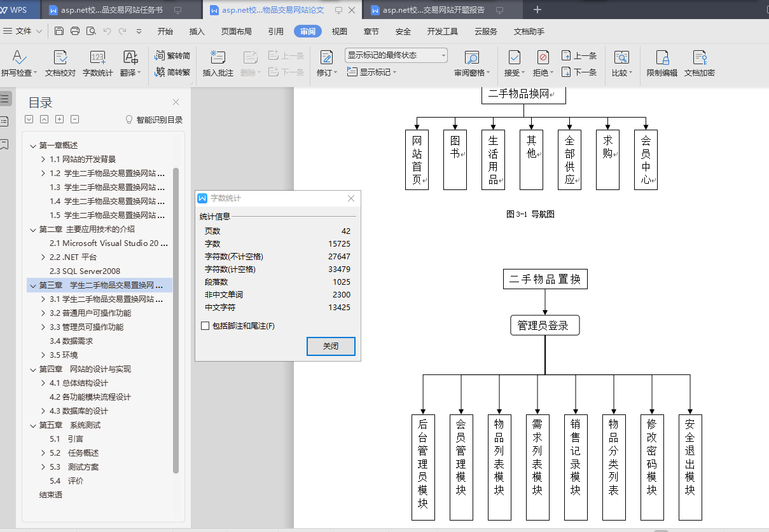Run the 拼写检查 spell check tool
Viewport: 769px width, 532px height.
tap(19, 64)
